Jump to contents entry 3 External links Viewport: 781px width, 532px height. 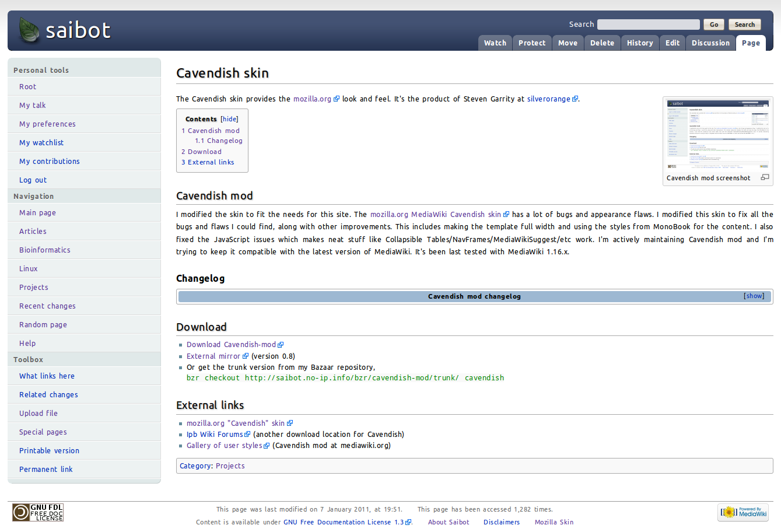(x=208, y=163)
